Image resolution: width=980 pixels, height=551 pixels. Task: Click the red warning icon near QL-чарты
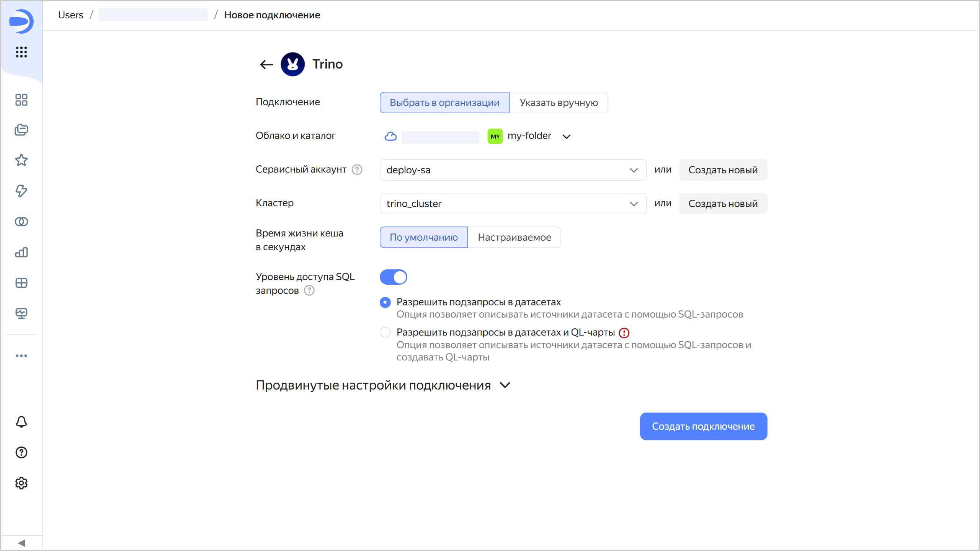(x=624, y=333)
